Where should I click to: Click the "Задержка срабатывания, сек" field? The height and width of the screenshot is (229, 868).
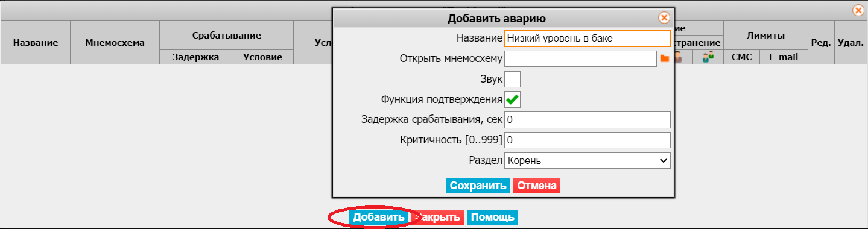[x=588, y=120]
